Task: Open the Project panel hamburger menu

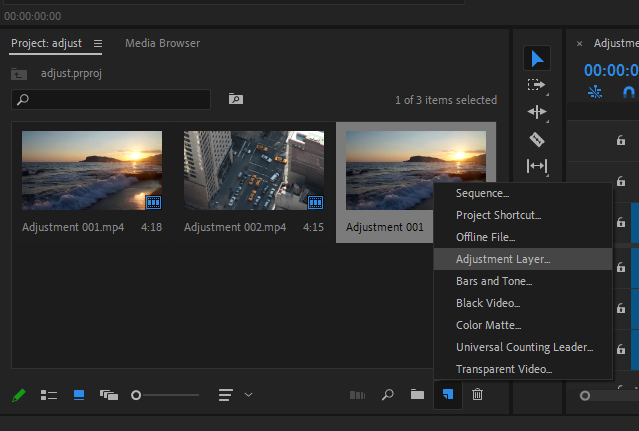Action: (98, 44)
